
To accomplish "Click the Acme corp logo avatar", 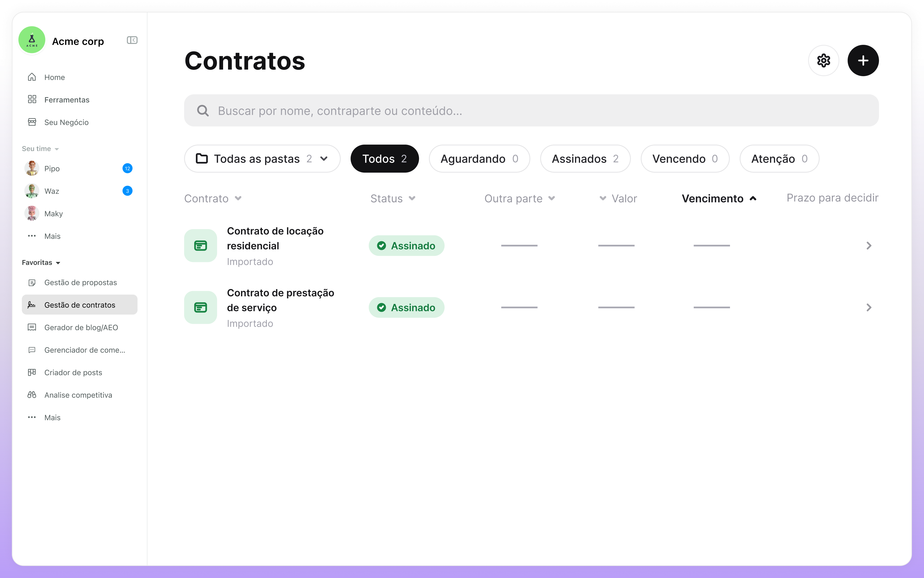I will 32,40.
